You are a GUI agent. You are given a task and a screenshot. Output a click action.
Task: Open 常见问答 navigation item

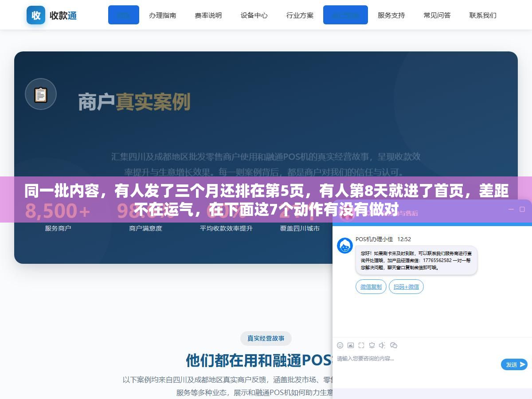(437, 15)
